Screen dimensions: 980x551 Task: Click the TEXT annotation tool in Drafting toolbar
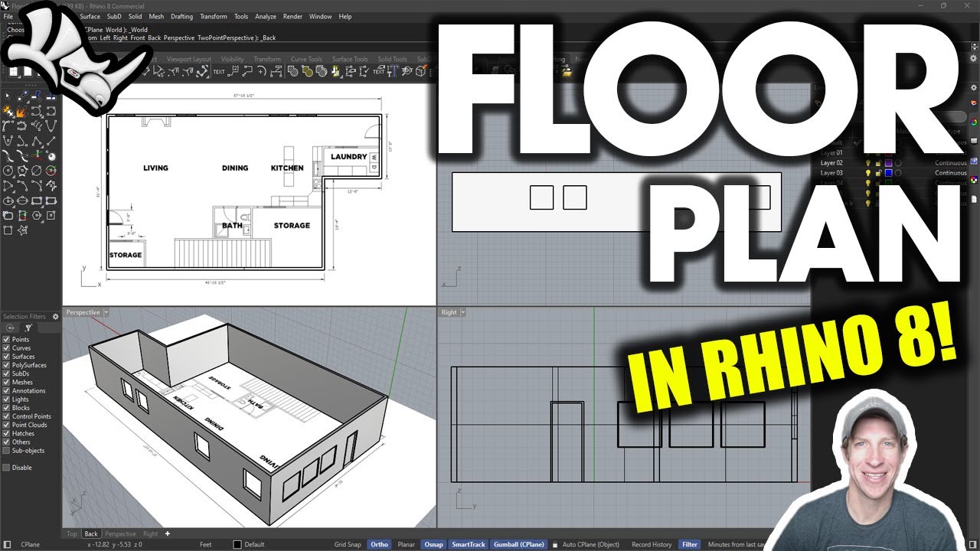tap(219, 71)
